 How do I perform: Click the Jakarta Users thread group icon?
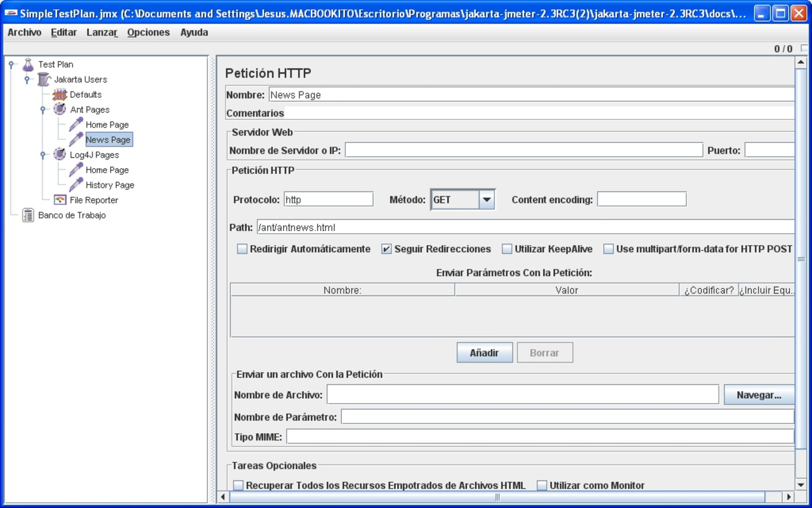click(44, 79)
